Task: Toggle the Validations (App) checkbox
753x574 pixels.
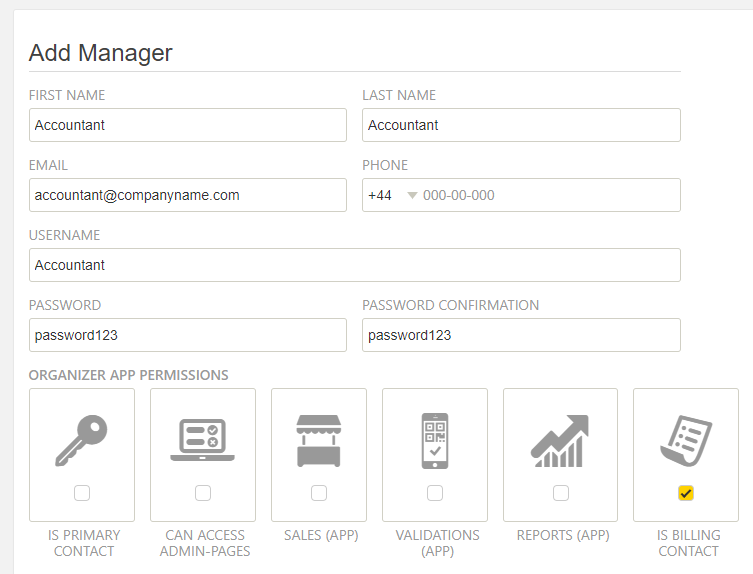Action: (x=435, y=493)
